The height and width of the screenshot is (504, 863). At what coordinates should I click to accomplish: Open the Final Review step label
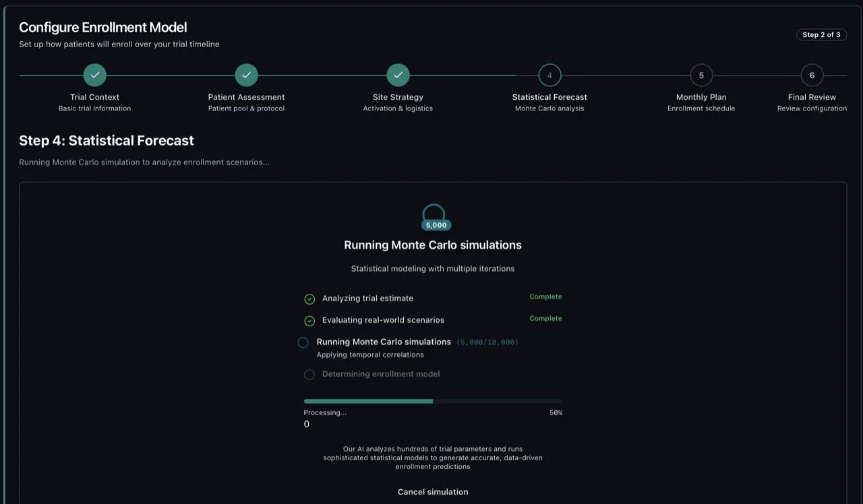click(x=812, y=97)
